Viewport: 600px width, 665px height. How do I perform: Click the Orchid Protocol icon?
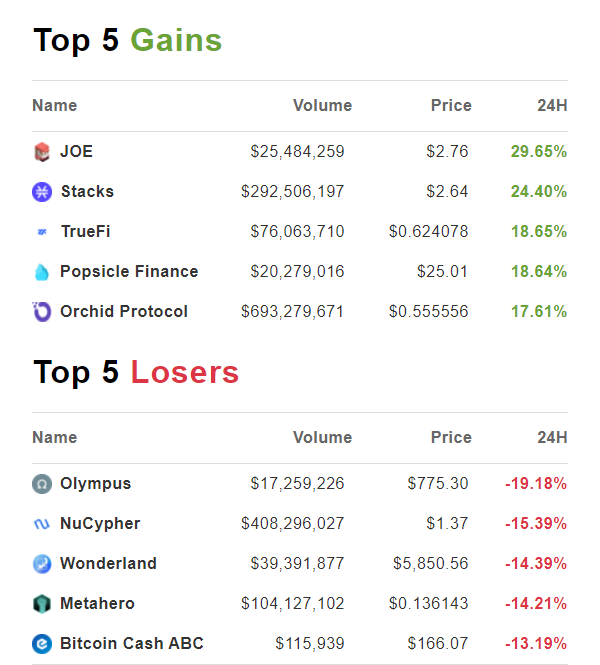[41, 312]
